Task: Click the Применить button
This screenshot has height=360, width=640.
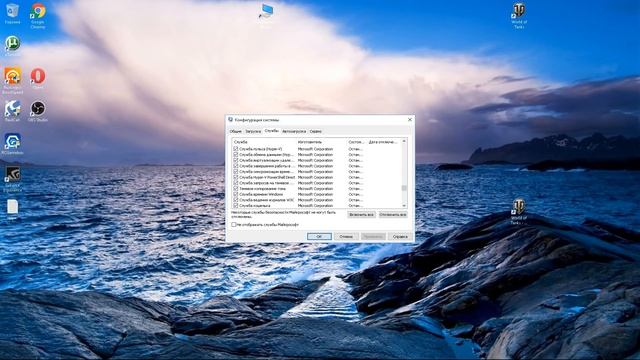Action: click(373, 236)
